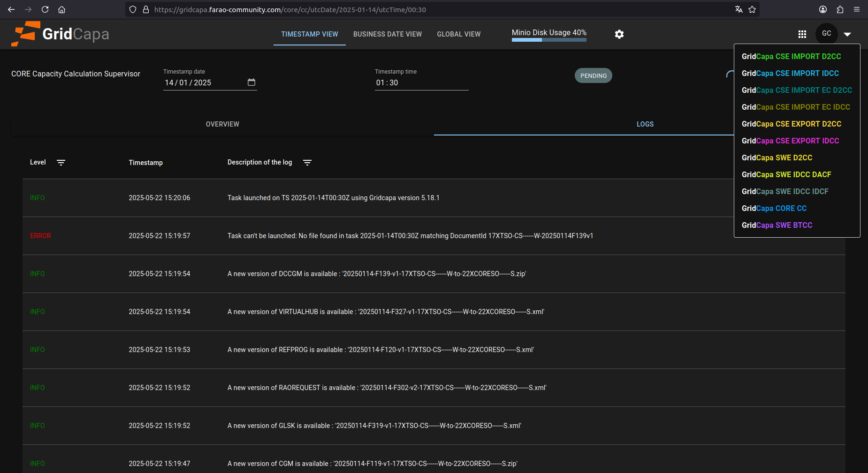Open browser translate page icon
Image resolution: width=868 pixels, height=473 pixels.
coord(739,9)
